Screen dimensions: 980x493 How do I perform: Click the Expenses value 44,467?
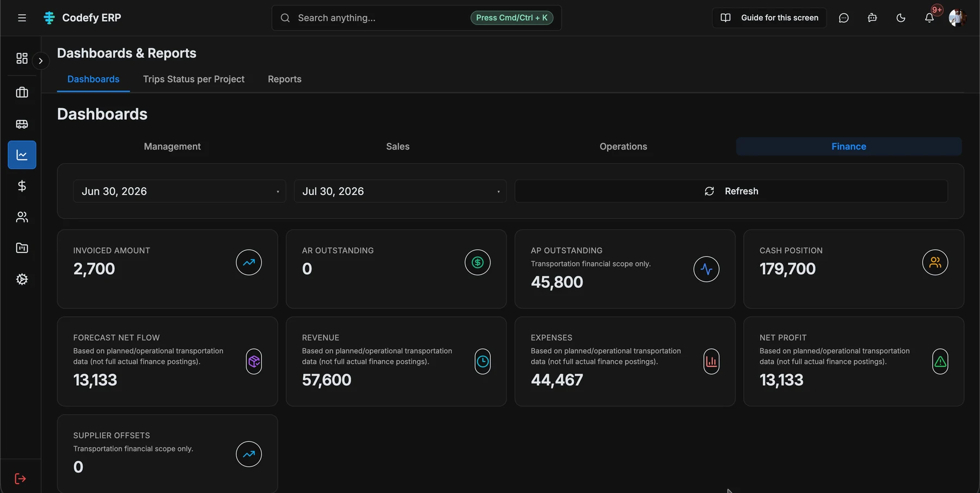click(557, 380)
